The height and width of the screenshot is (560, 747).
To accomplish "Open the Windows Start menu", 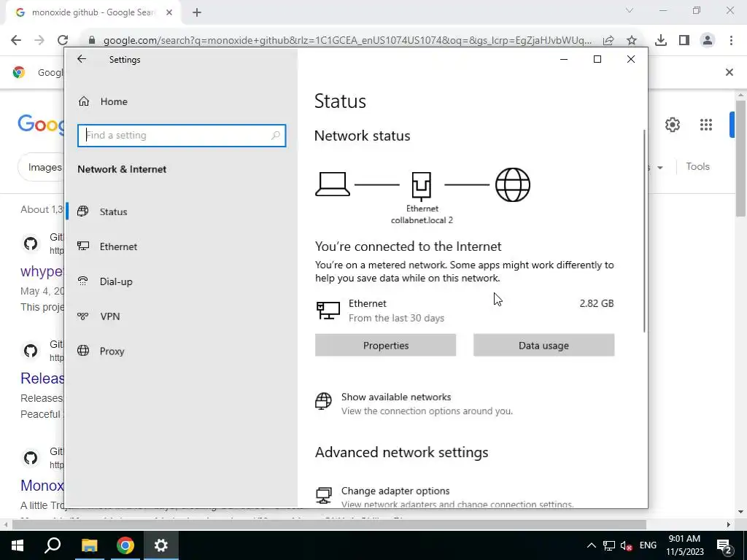I will click(x=18, y=545).
